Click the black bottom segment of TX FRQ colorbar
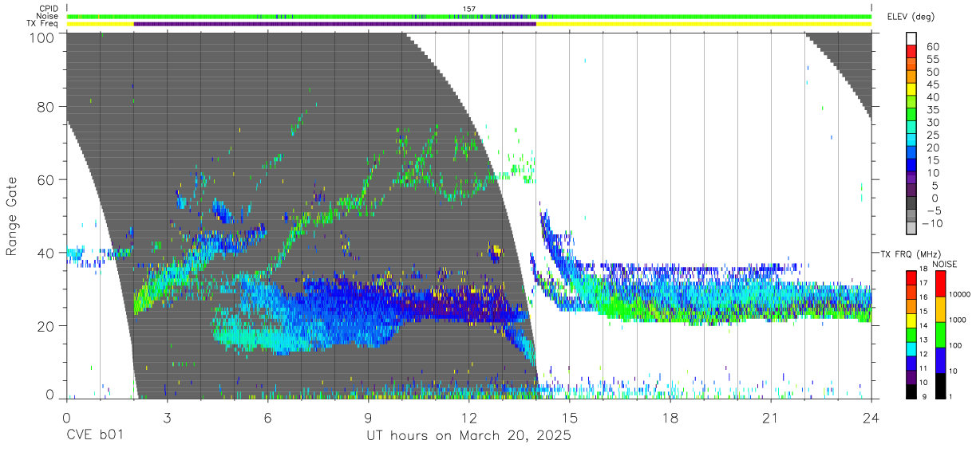 tap(911, 390)
